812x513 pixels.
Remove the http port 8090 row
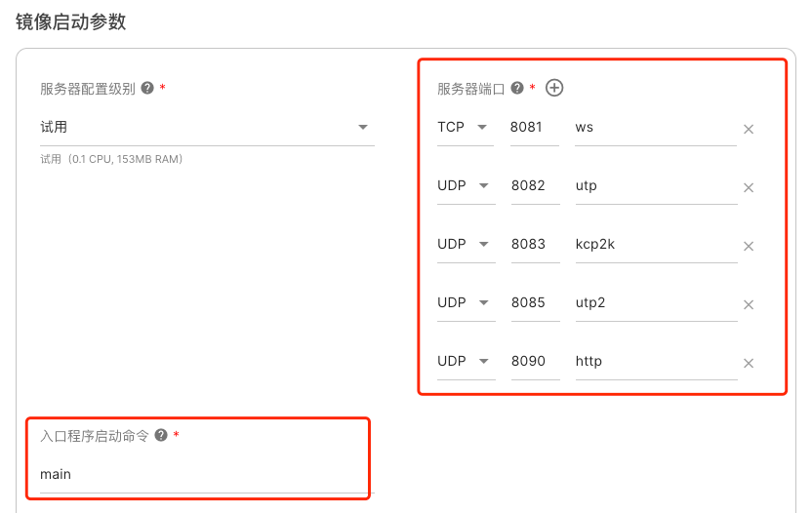(749, 363)
